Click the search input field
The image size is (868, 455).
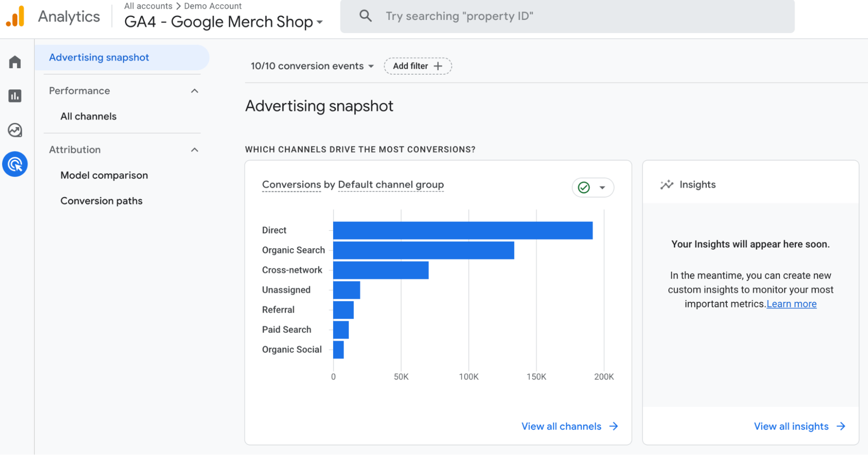click(568, 16)
